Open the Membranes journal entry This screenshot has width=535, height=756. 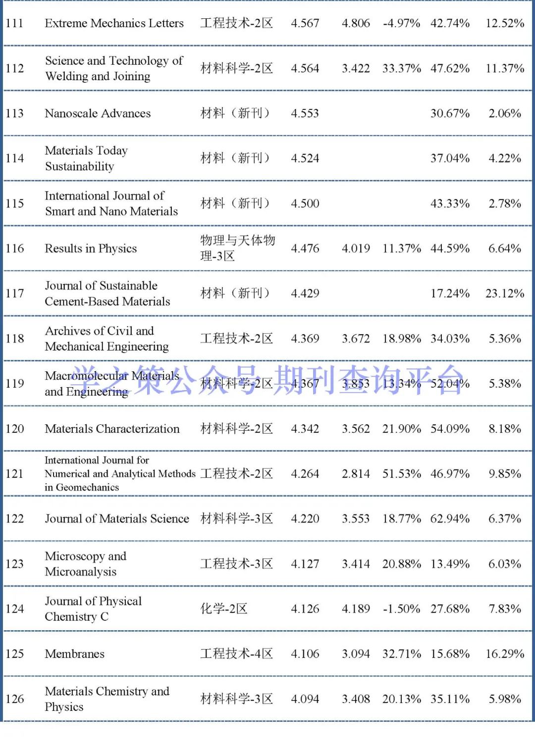(75, 654)
